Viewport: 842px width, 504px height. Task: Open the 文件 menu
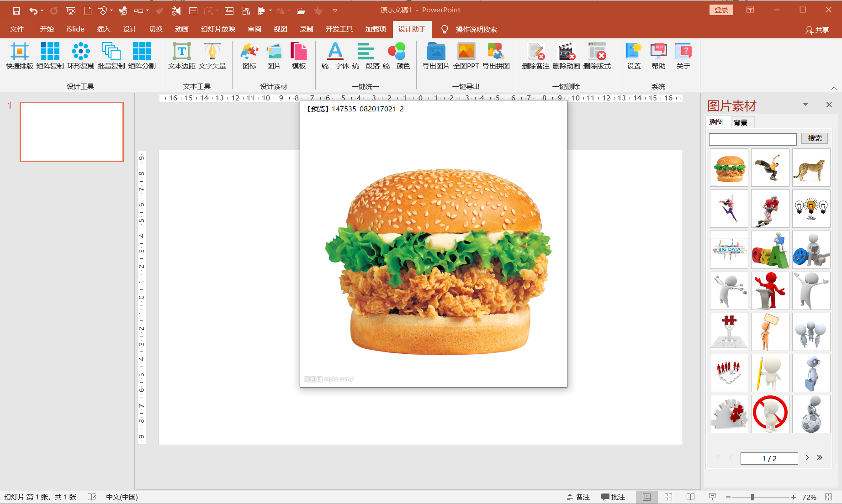17,29
